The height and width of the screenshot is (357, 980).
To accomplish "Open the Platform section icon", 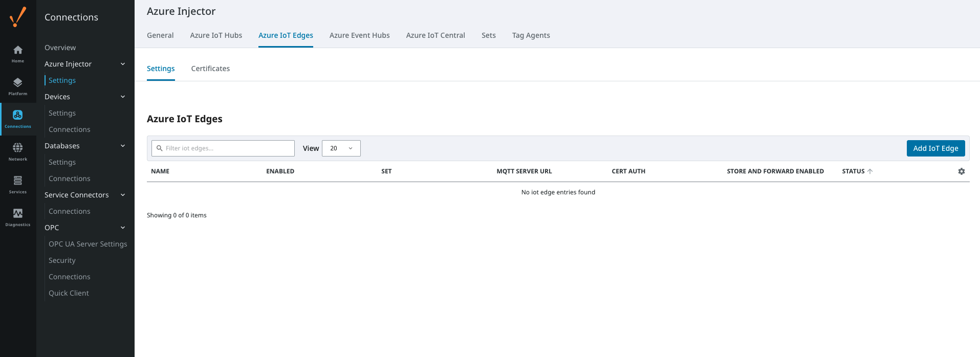I will [x=18, y=86].
